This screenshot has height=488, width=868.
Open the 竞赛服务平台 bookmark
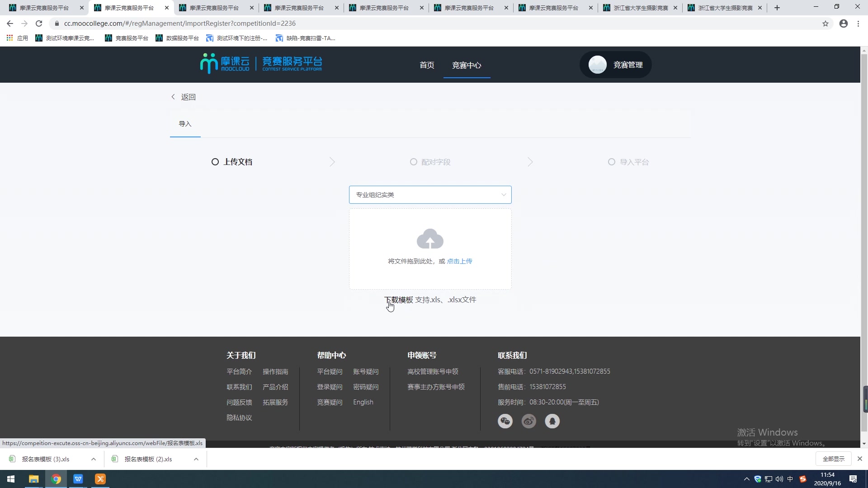coord(127,38)
